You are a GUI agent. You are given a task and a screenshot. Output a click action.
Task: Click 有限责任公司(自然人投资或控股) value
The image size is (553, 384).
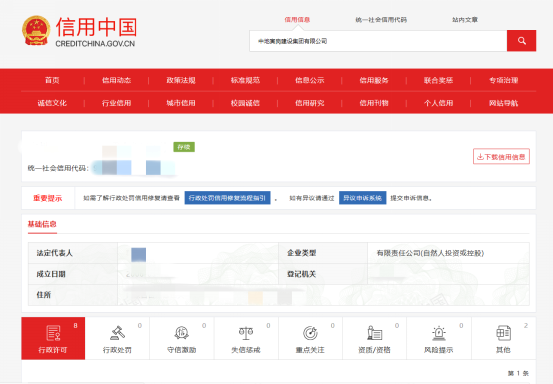coord(430,253)
